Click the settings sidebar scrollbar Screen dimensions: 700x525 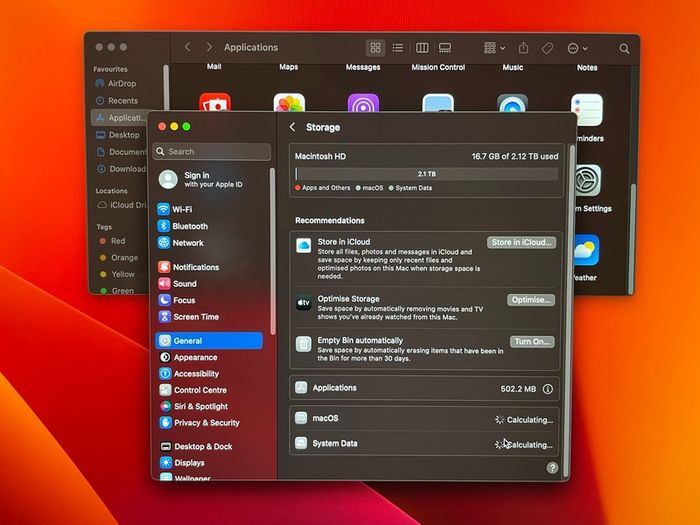[272, 250]
